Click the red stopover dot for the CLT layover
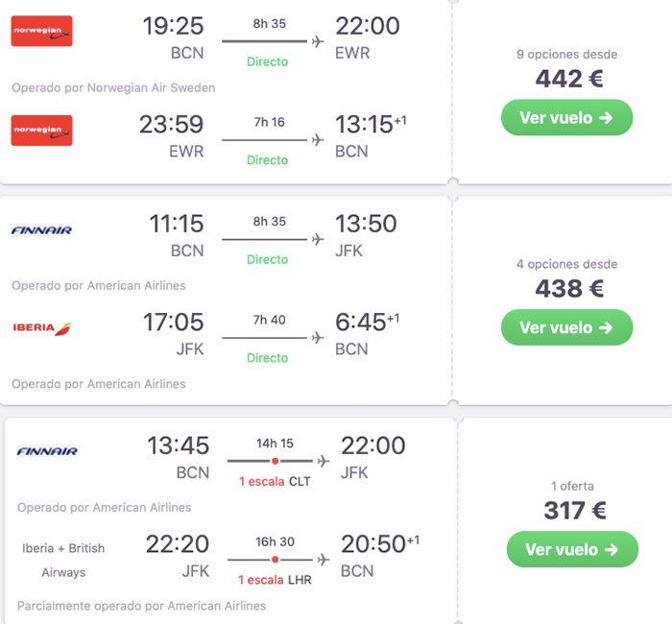This screenshot has height=624, width=672. point(275,461)
